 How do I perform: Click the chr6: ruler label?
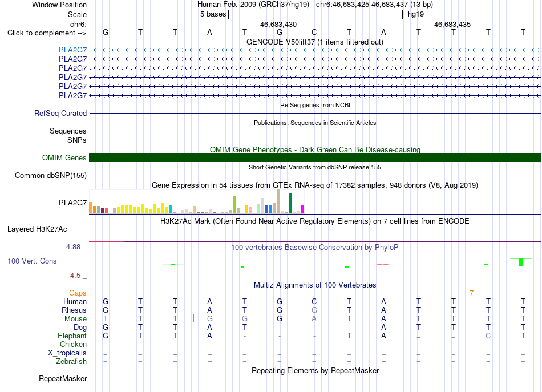(x=78, y=24)
